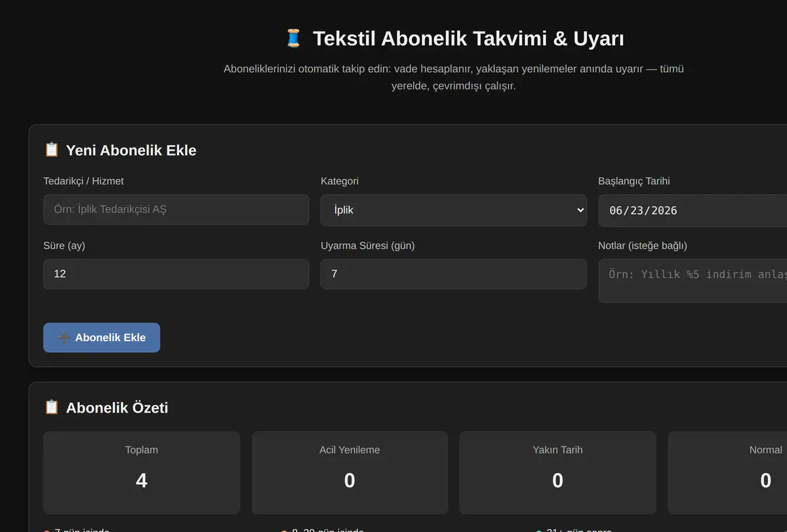Click the 'Başlangıç Tarihi' label
The width and height of the screenshot is (787, 532).
[634, 181]
